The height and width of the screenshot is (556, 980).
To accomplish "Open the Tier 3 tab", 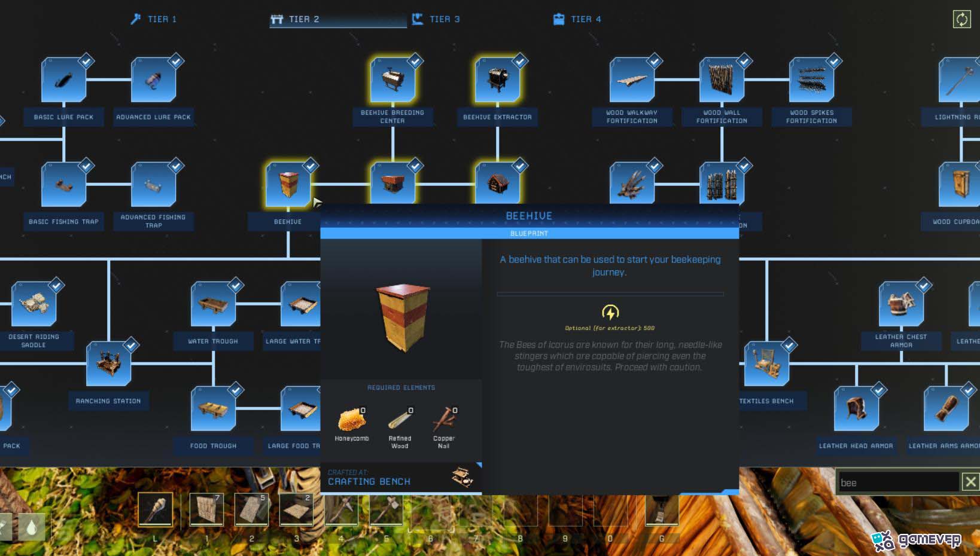I will tap(436, 19).
